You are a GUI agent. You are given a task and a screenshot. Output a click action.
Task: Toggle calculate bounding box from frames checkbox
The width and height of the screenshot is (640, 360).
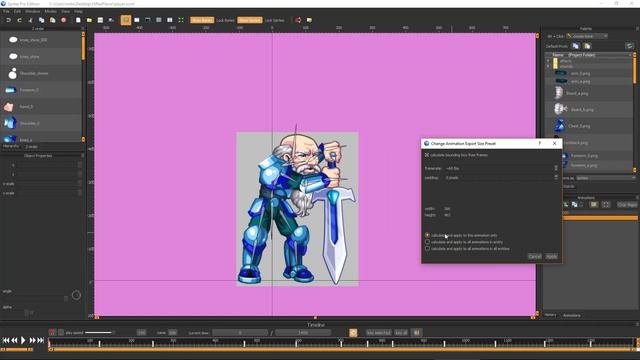point(427,155)
